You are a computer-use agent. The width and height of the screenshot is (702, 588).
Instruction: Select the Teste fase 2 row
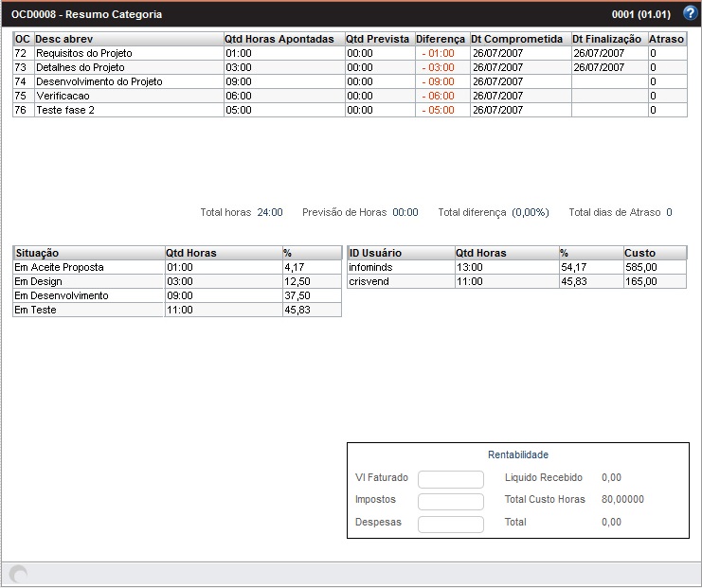65,111
